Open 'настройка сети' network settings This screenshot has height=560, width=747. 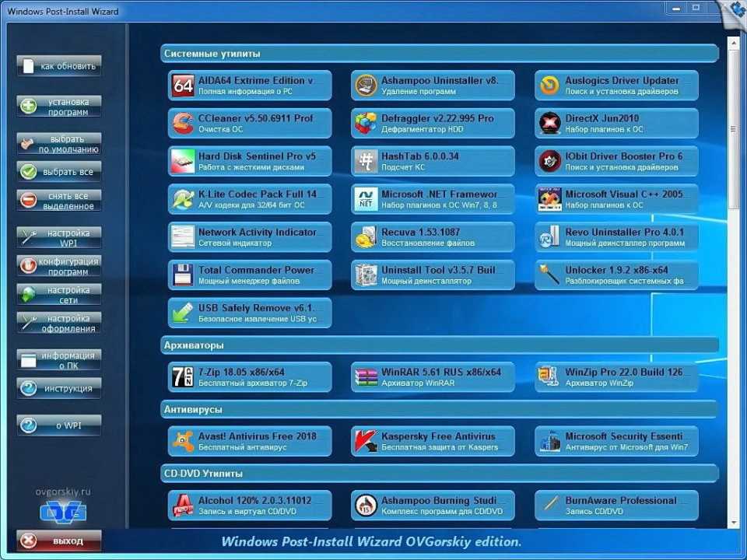[x=59, y=295]
